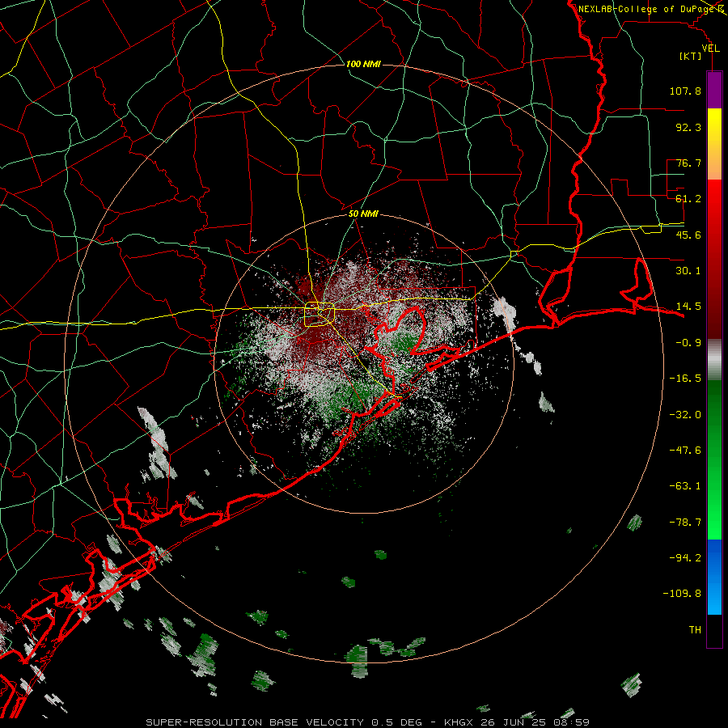Click the SUPER-RESOLUTION BASE VELOCITY caption text
728x728 pixels.
[255, 722]
